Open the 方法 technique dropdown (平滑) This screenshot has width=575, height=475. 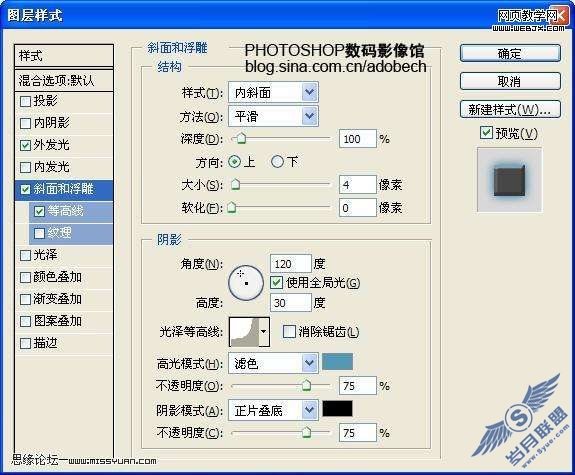(x=273, y=116)
